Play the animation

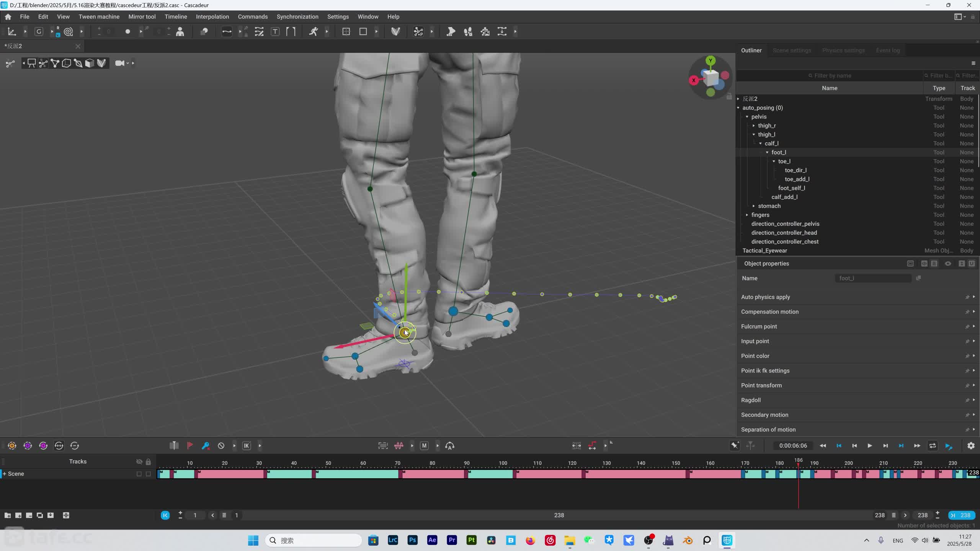(870, 446)
